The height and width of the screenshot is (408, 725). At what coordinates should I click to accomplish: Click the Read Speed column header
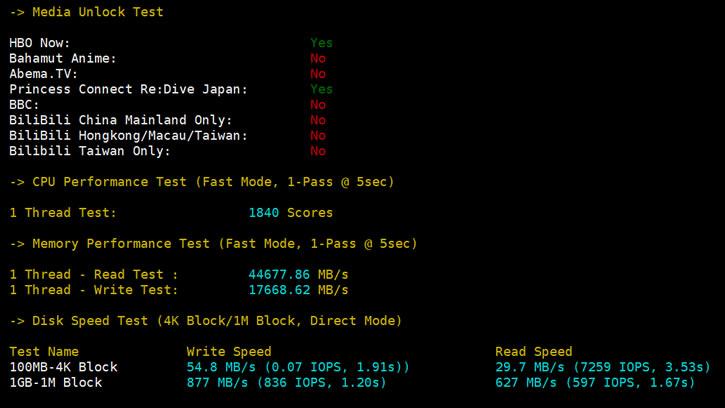click(x=534, y=352)
